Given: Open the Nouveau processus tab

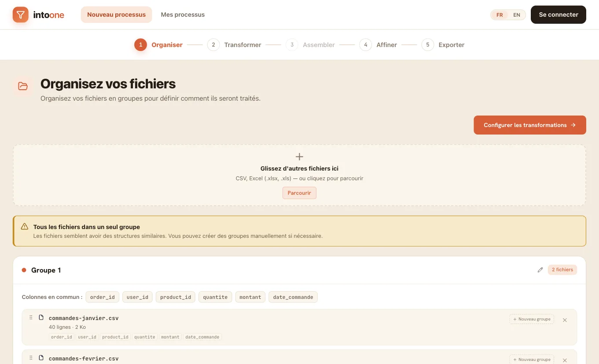Looking at the screenshot, I should (116, 15).
